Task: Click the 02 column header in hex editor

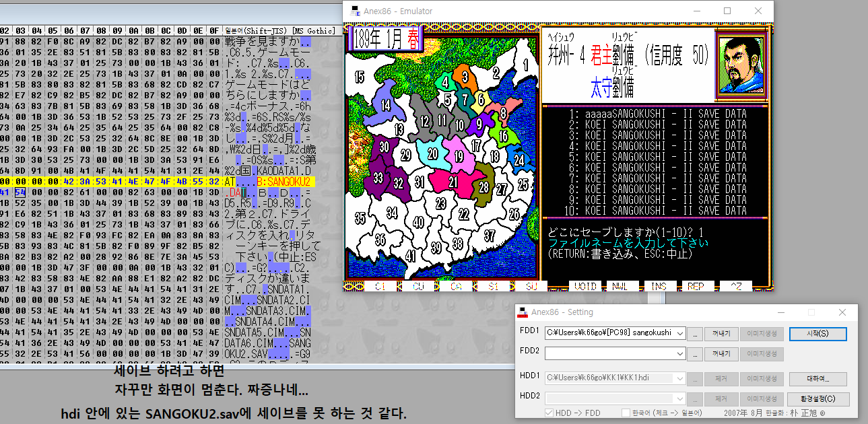Action: [4, 30]
